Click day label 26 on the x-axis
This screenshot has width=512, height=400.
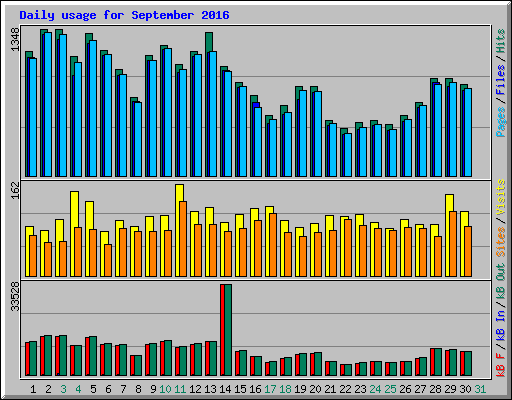pos(405,389)
